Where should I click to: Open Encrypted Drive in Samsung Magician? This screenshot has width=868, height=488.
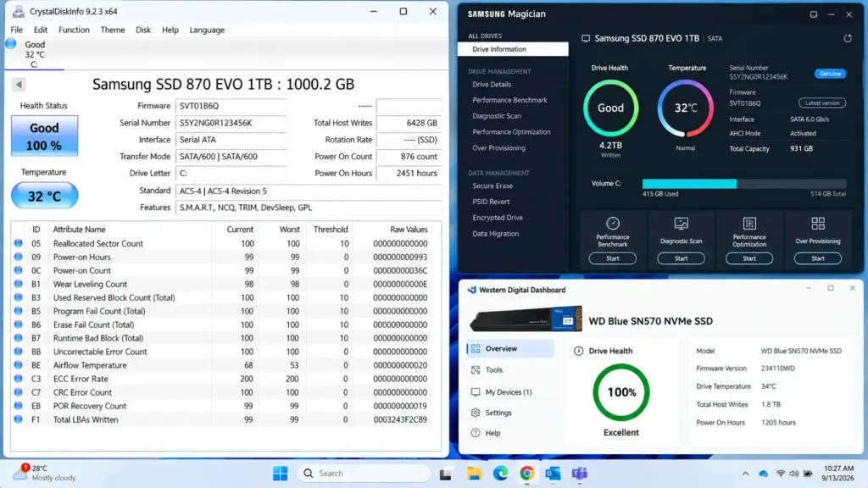click(497, 218)
